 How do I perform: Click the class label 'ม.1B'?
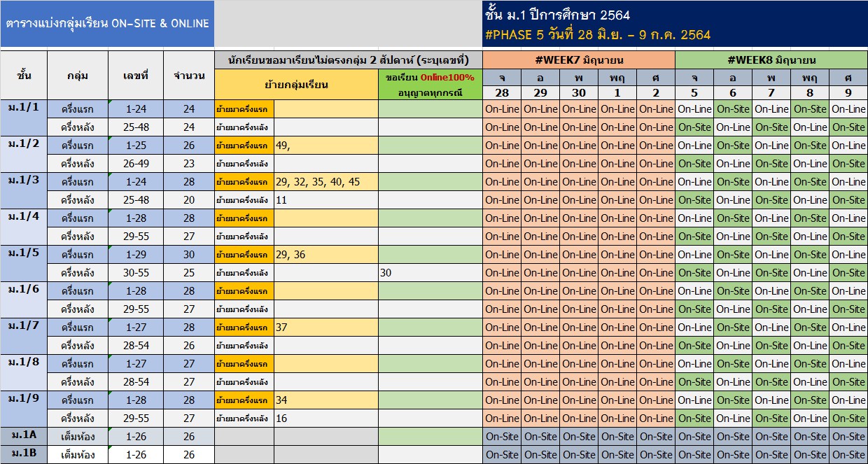point(24,454)
